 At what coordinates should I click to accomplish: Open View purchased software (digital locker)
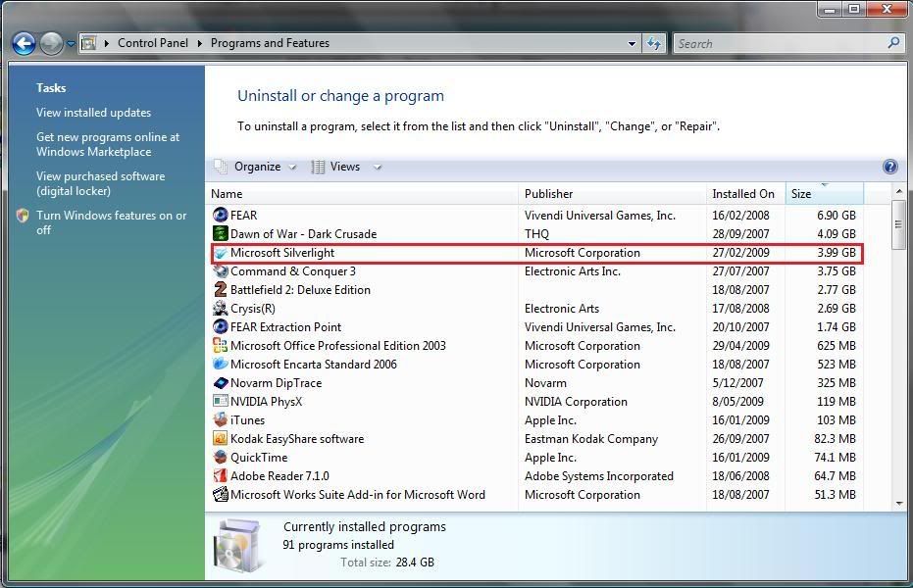[100, 183]
